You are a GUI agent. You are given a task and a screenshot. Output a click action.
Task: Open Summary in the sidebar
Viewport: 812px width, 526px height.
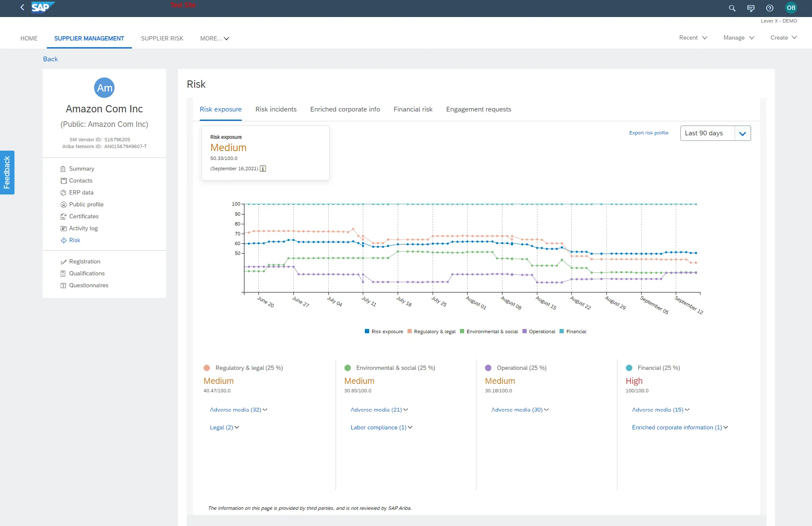pos(82,169)
